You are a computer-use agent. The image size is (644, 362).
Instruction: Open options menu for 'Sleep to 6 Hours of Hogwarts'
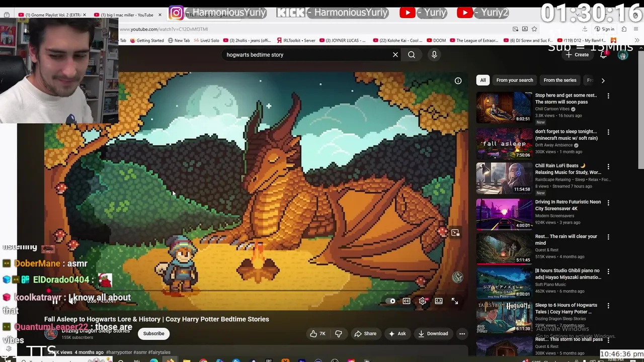[x=608, y=306]
